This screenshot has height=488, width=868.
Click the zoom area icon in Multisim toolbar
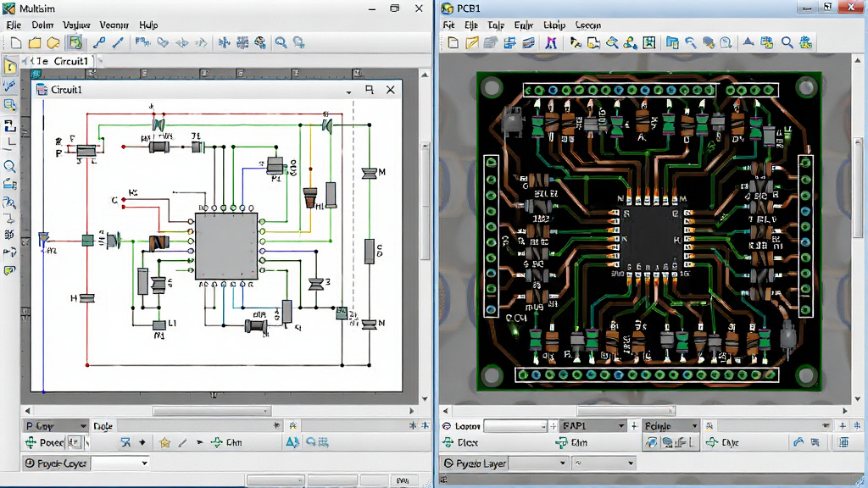[299, 42]
